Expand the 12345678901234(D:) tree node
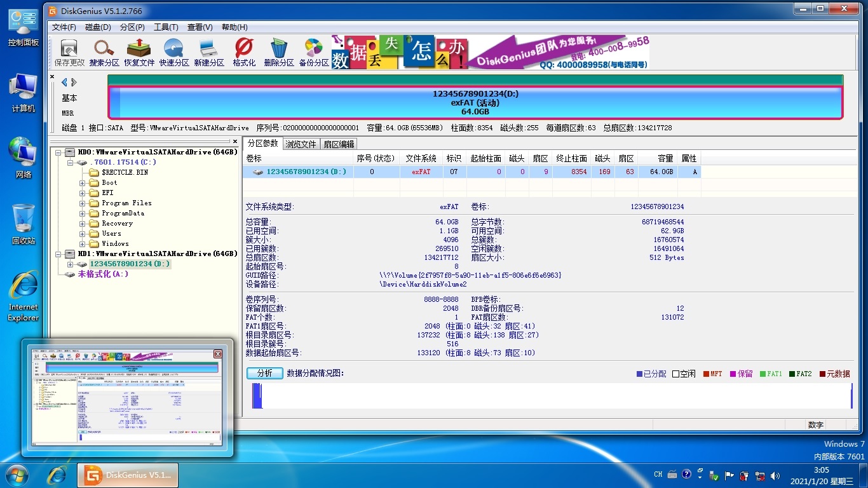 click(70, 264)
